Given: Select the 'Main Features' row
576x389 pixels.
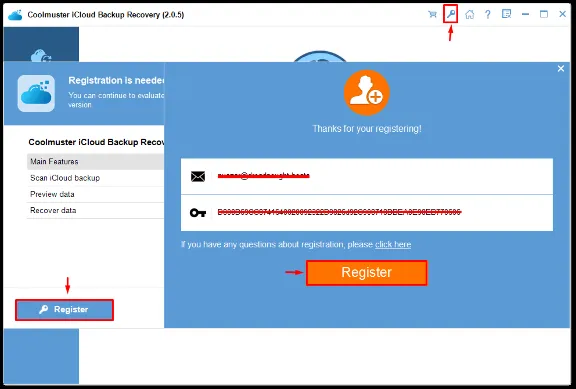Looking at the screenshot, I should pyautogui.click(x=96, y=162).
